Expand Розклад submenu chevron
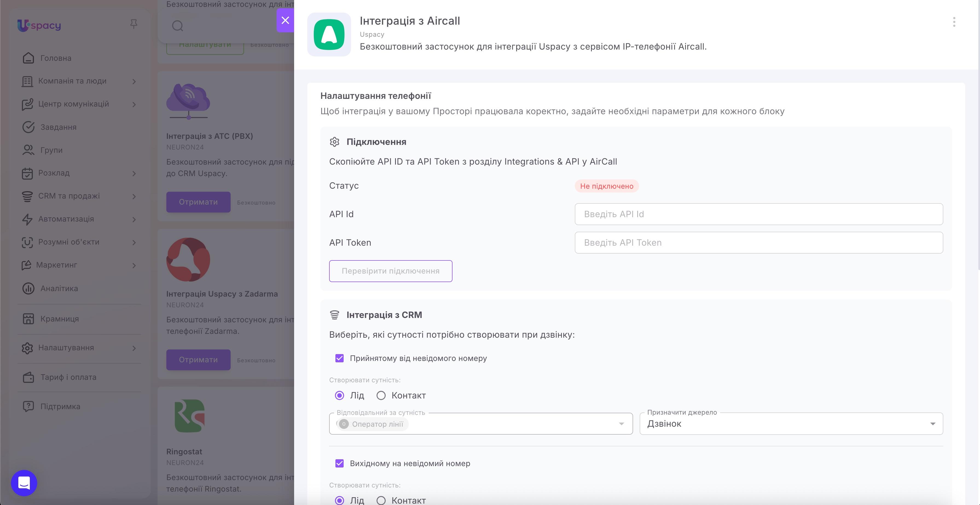This screenshot has width=980, height=505. [134, 174]
